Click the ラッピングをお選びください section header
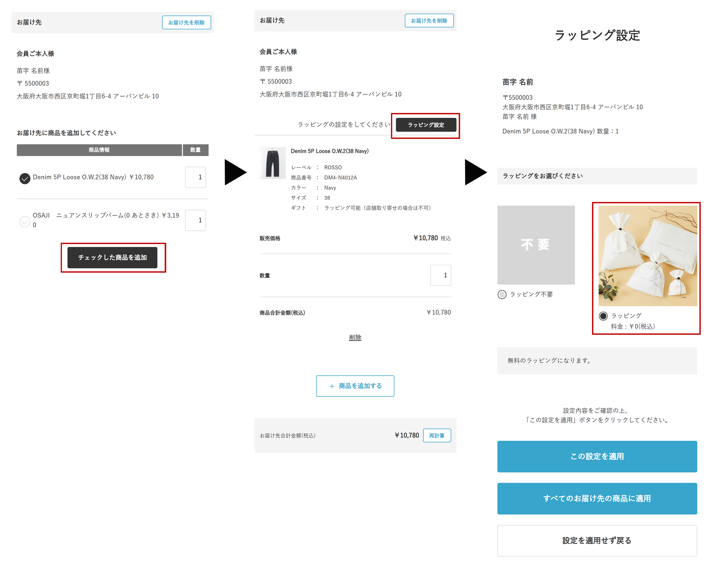 (x=597, y=176)
